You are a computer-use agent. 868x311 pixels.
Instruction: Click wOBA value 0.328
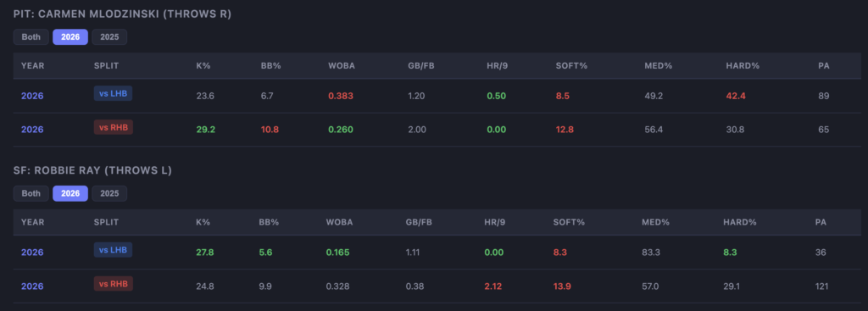[338, 286]
